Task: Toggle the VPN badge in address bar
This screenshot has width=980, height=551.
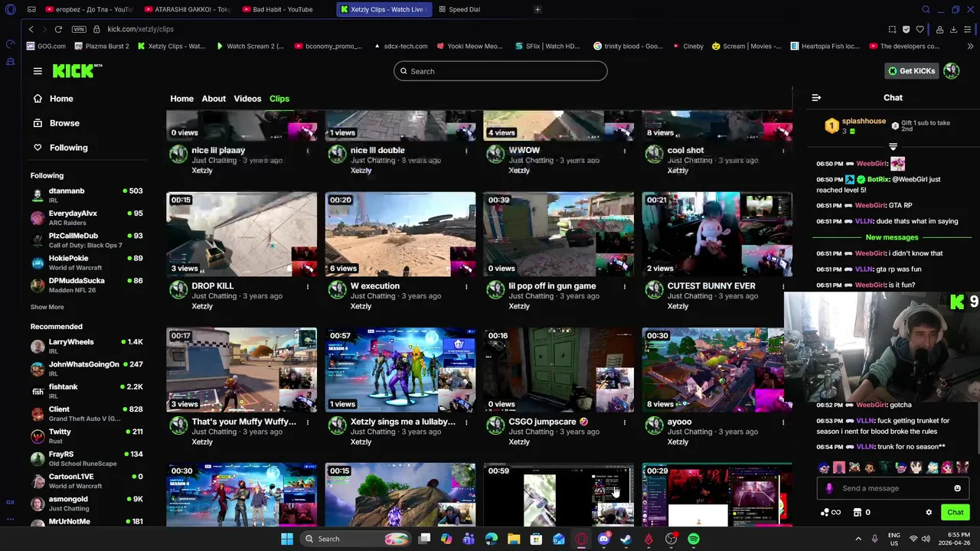Action: click(x=79, y=29)
